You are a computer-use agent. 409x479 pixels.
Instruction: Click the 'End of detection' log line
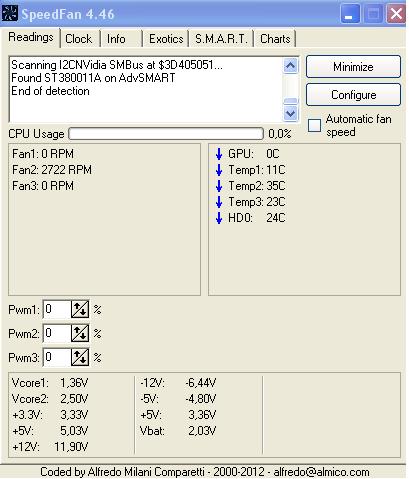50,91
